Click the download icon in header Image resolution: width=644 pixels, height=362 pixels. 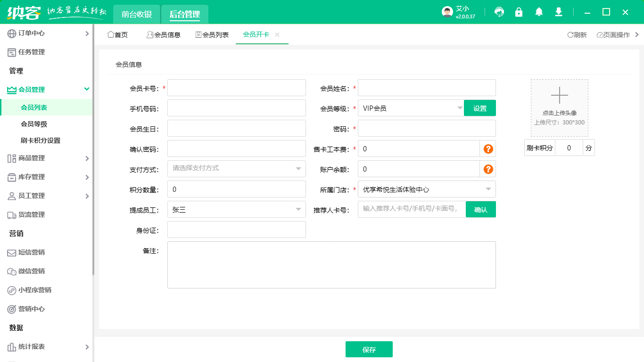[x=559, y=12]
